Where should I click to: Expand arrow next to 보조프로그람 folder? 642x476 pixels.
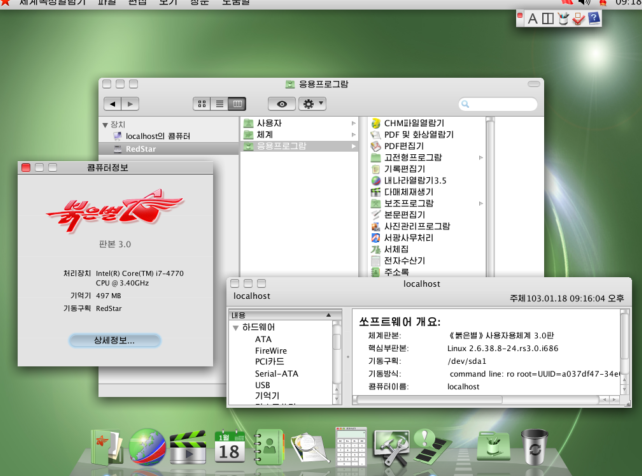[x=481, y=203]
